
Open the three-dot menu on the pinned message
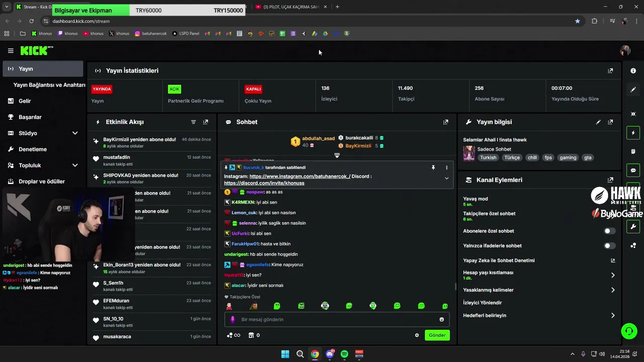coord(446,167)
